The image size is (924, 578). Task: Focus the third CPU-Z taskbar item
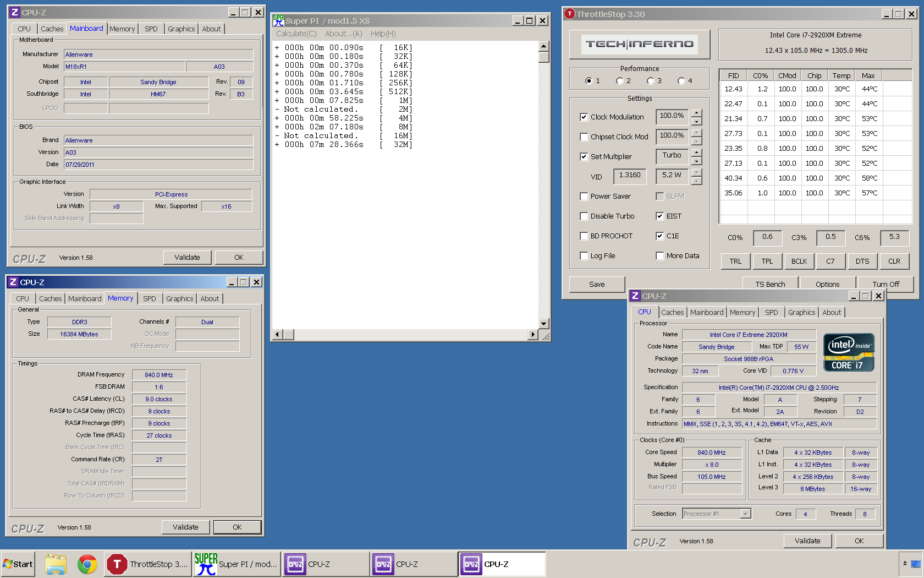pyautogui.click(x=502, y=564)
